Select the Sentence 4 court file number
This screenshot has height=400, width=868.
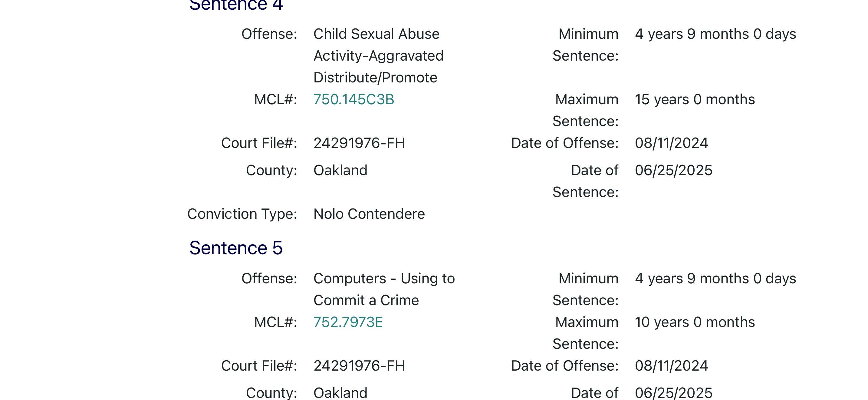[x=359, y=143]
